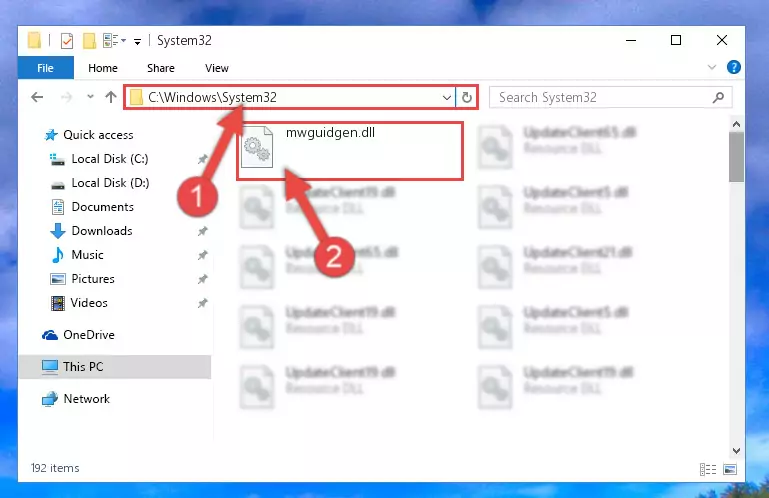Click the address bar path C:\Windows\System32
The width and height of the screenshot is (769, 498).
(x=212, y=97)
